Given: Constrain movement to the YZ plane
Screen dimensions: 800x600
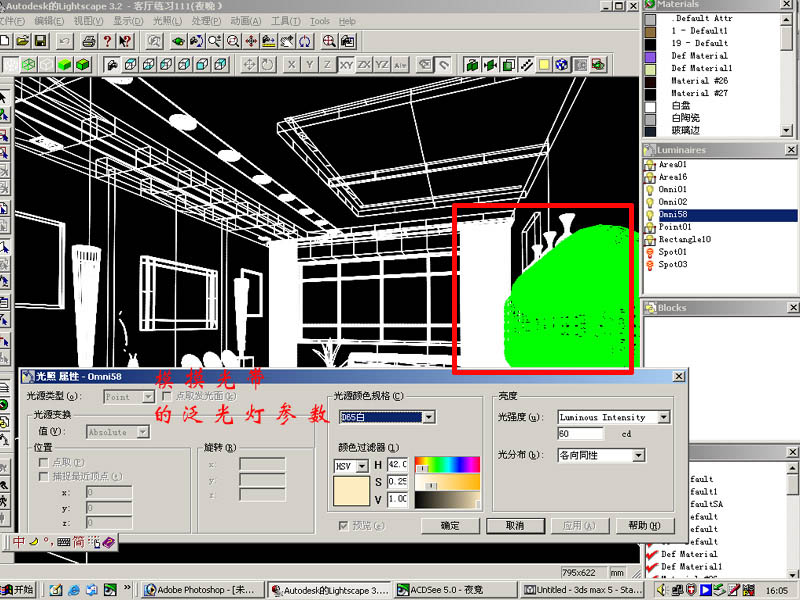Looking at the screenshot, I should pos(382,65).
